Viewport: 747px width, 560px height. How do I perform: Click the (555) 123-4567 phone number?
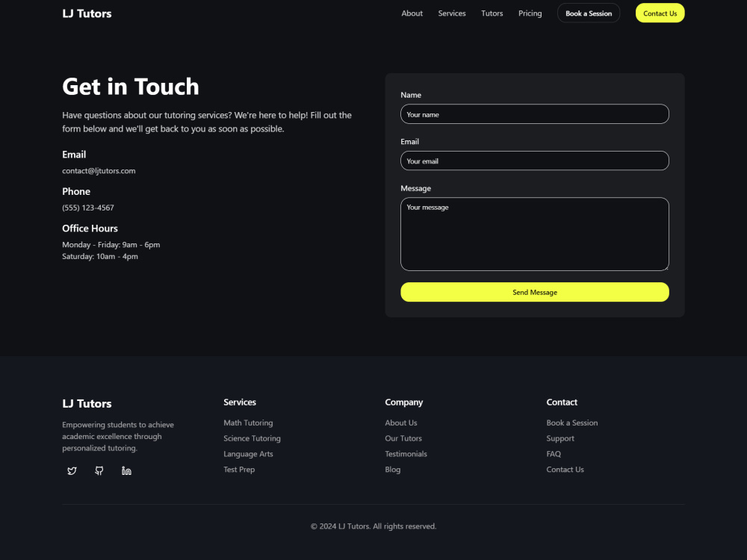[88, 208]
